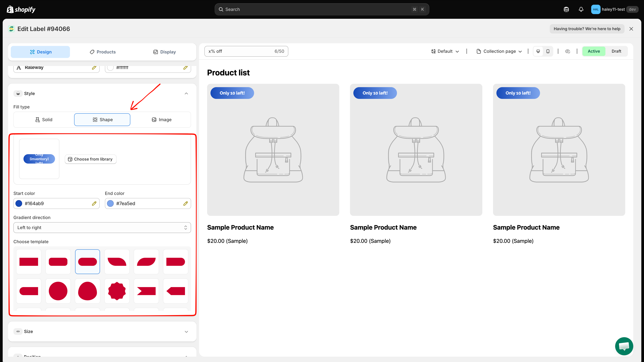Open the haley11-test account menu
Image resolution: width=644 pixels, height=362 pixels.
[x=614, y=10]
